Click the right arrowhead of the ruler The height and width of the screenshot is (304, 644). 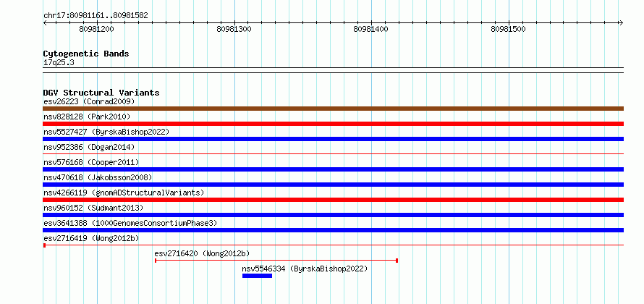[x=621, y=22]
